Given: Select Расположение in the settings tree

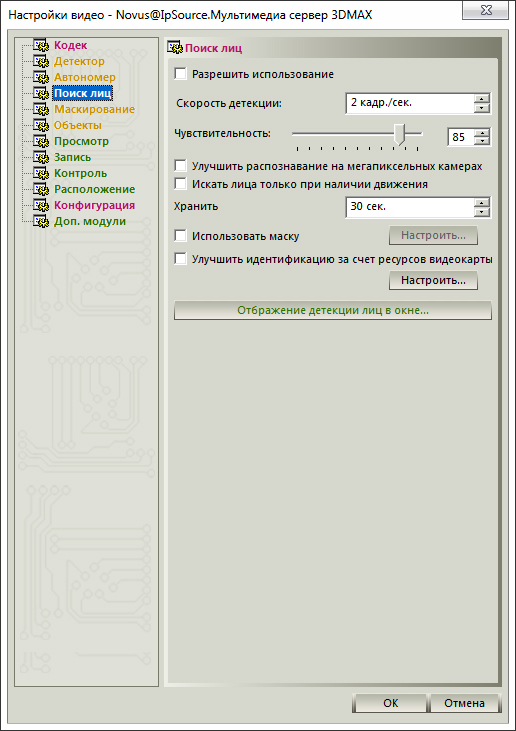Looking at the screenshot, I should [x=95, y=189].
